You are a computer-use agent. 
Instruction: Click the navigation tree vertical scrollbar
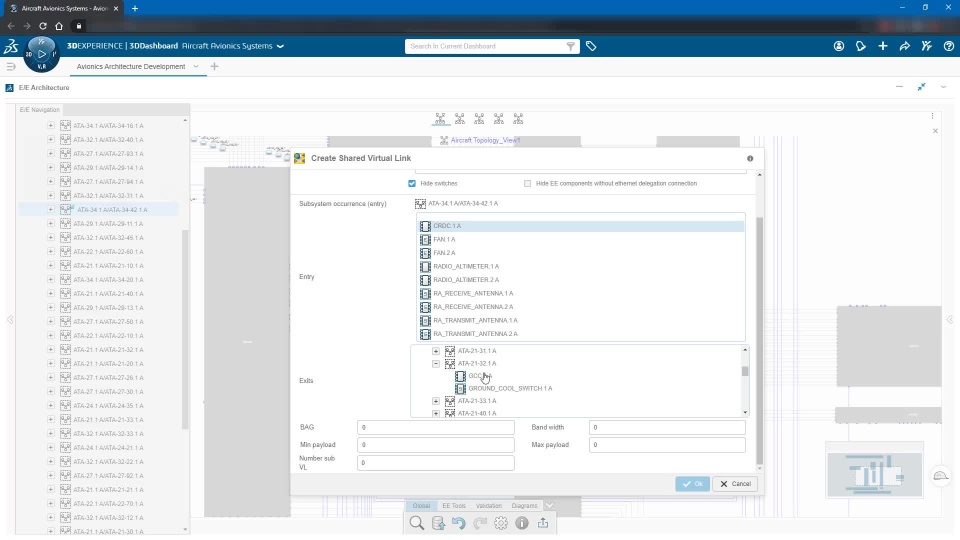pos(186,330)
